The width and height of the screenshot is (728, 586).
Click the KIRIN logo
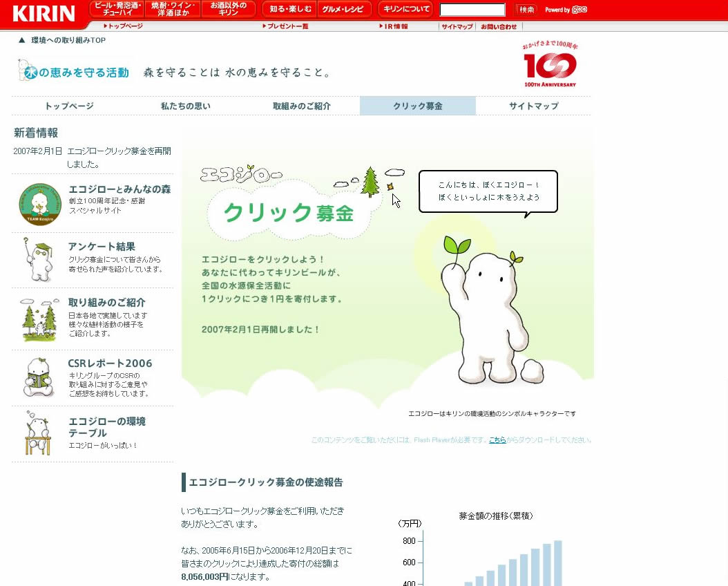coord(44,13)
